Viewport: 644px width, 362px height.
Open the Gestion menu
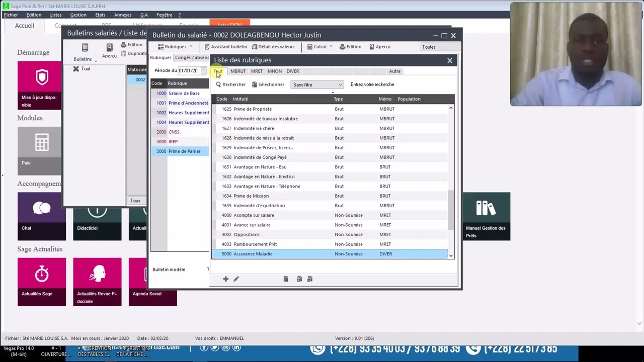[x=78, y=15]
